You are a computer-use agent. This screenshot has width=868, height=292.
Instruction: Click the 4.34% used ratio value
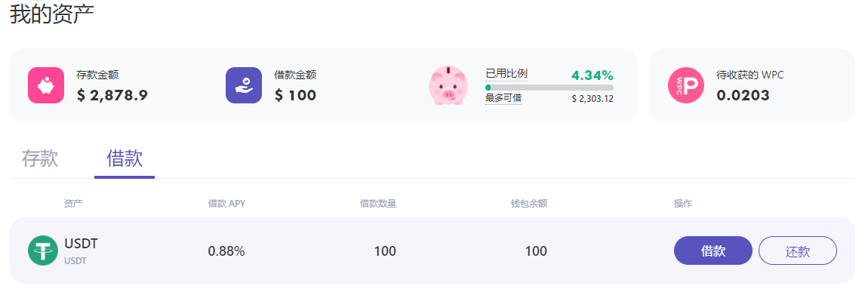pyautogui.click(x=593, y=75)
